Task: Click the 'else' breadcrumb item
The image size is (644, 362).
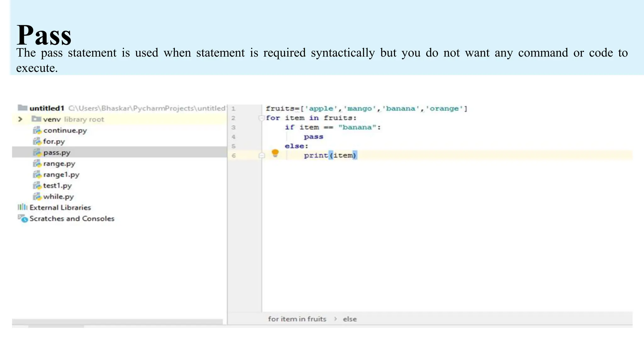Action: click(x=350, y=319)
